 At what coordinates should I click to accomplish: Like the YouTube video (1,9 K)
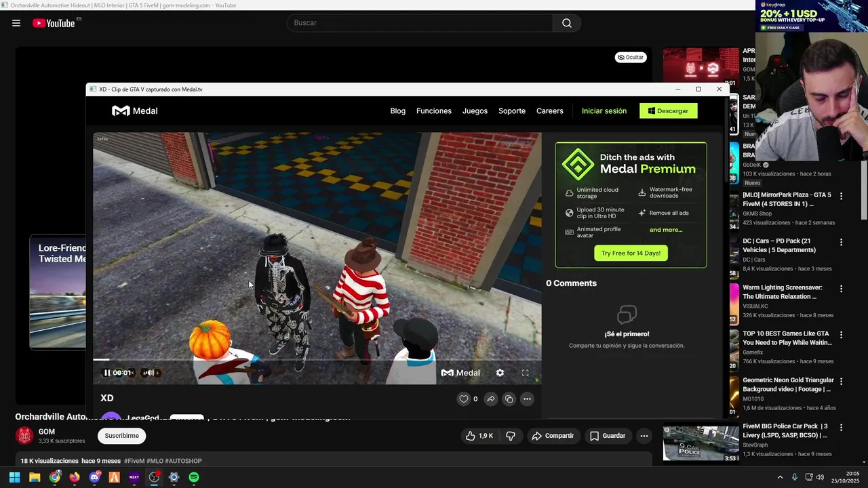point(479,436)
